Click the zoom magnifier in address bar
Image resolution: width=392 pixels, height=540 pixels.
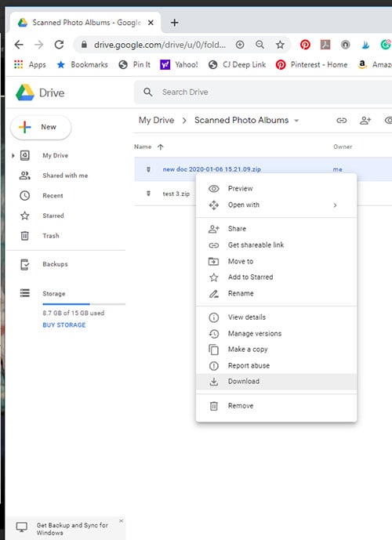(260, 45)
